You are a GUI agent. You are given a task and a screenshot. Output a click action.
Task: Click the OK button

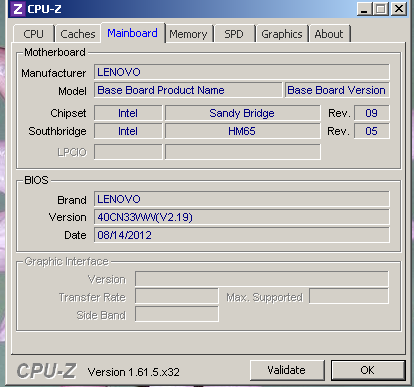pos(368,370)
